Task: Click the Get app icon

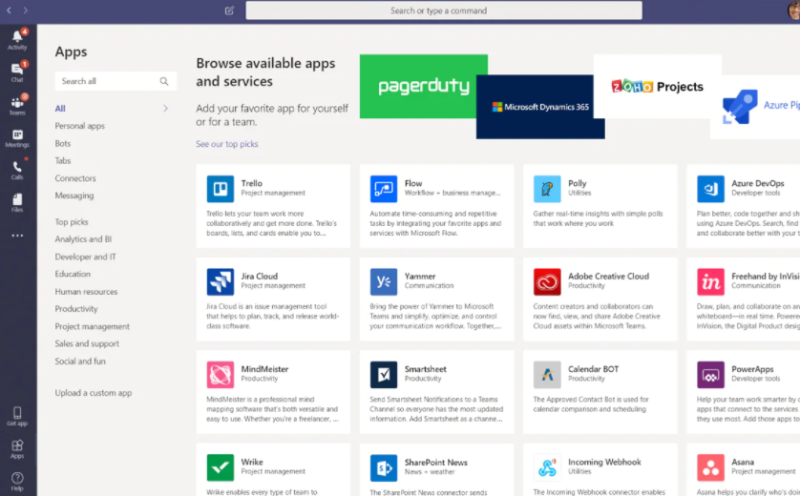Action: 17,412
